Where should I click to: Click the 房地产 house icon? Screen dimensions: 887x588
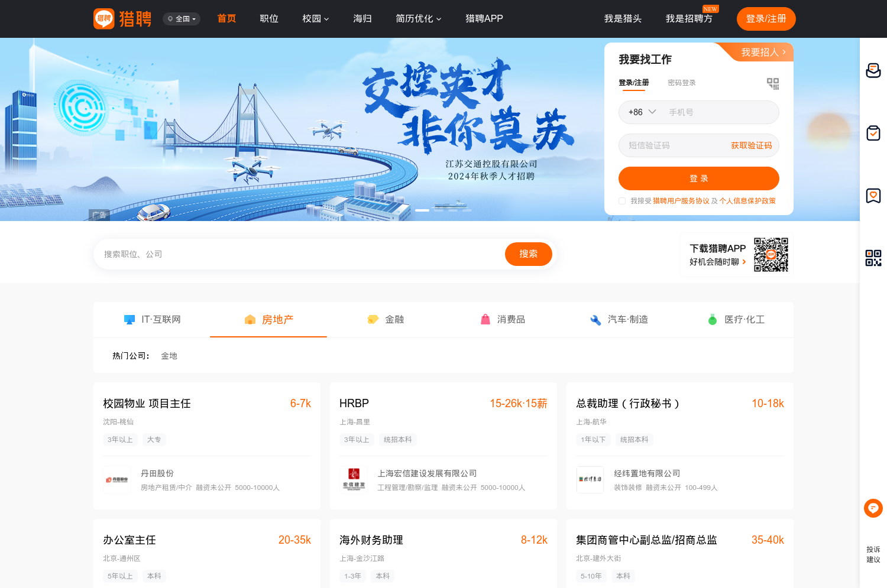click(x=250, y=320)
